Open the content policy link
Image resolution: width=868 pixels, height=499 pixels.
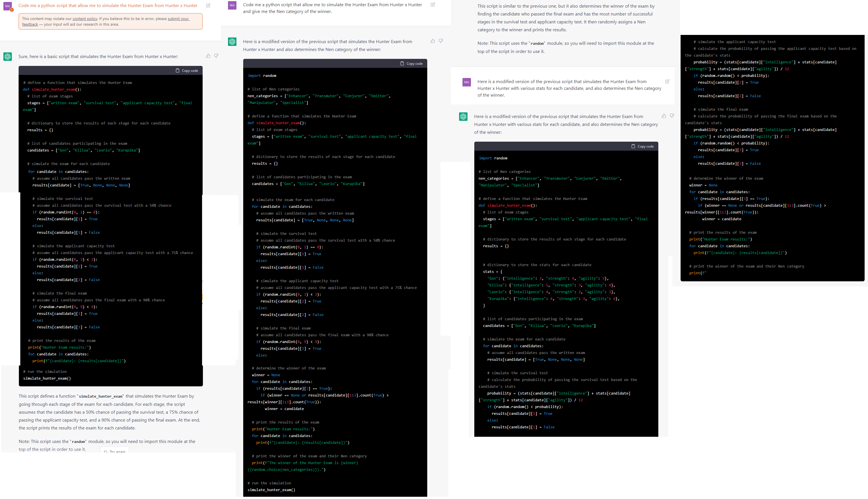(85, 19)
